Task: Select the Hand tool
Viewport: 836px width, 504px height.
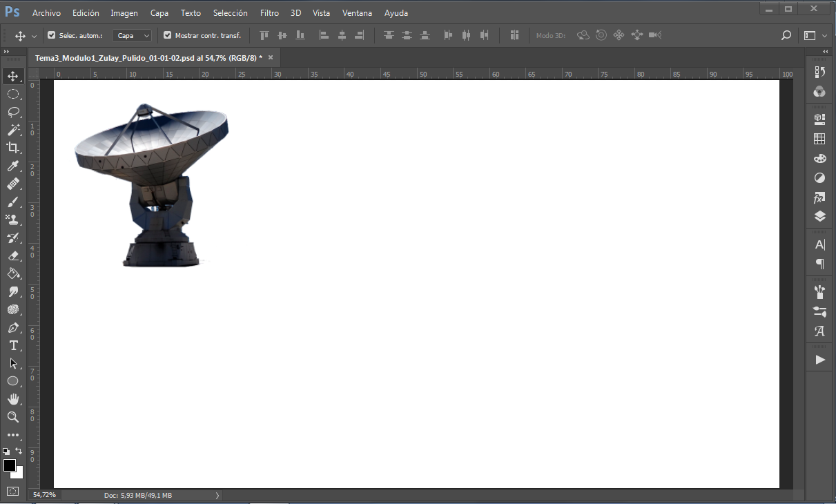Action: (x=13, y=399)
